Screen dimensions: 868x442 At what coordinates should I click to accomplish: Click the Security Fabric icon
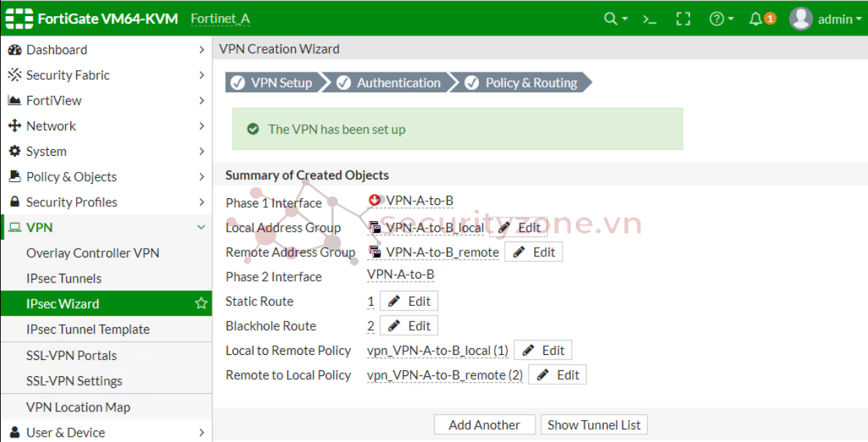coord(15,75)
